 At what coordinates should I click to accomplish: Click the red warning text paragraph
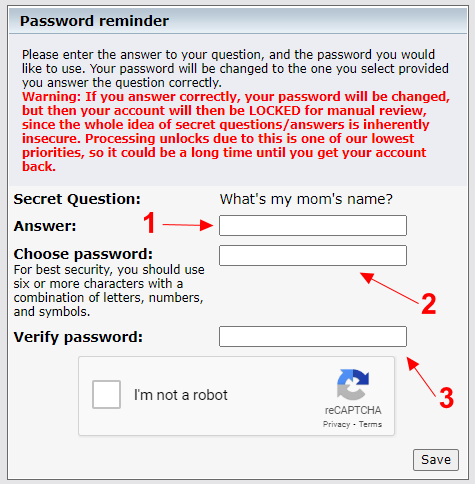pyautogui.click(x=236, y=131)
